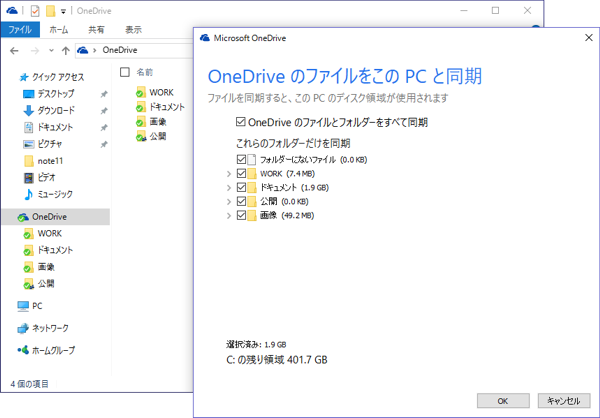Minimize the Explorer OneDrive window
This screenshot has width=600, height=418.
464,10
